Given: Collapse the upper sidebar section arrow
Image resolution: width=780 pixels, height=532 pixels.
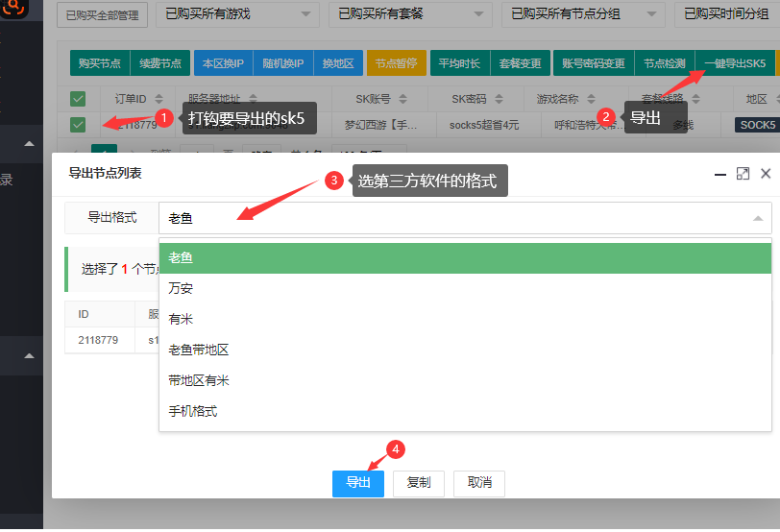Looking at the screenshot, I should [x=30, y=144].
